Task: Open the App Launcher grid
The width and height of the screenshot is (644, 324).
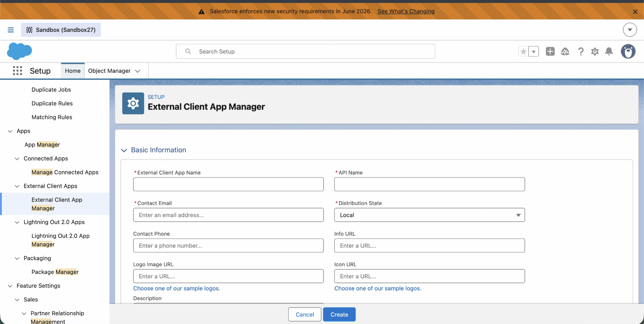Action: (18, 71)
